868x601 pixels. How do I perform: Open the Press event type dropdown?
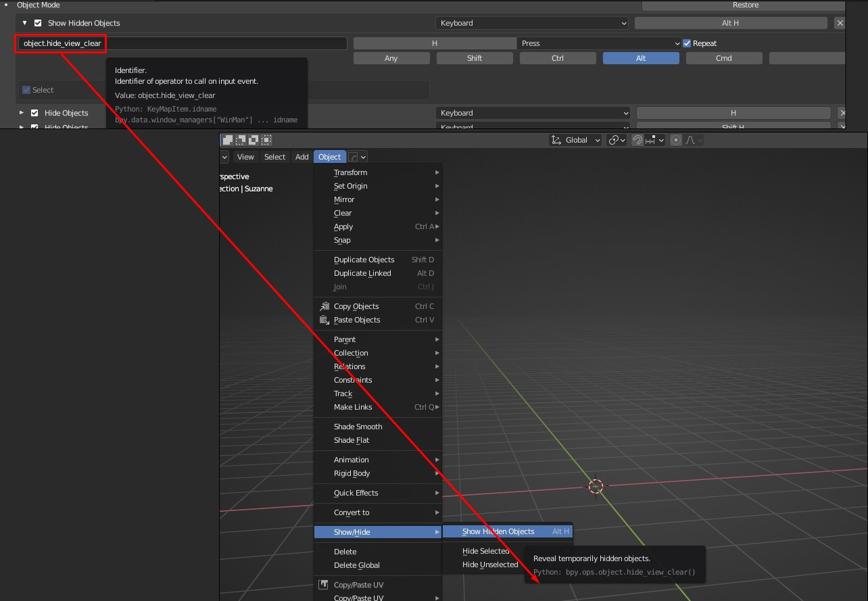tap(599, 43)
